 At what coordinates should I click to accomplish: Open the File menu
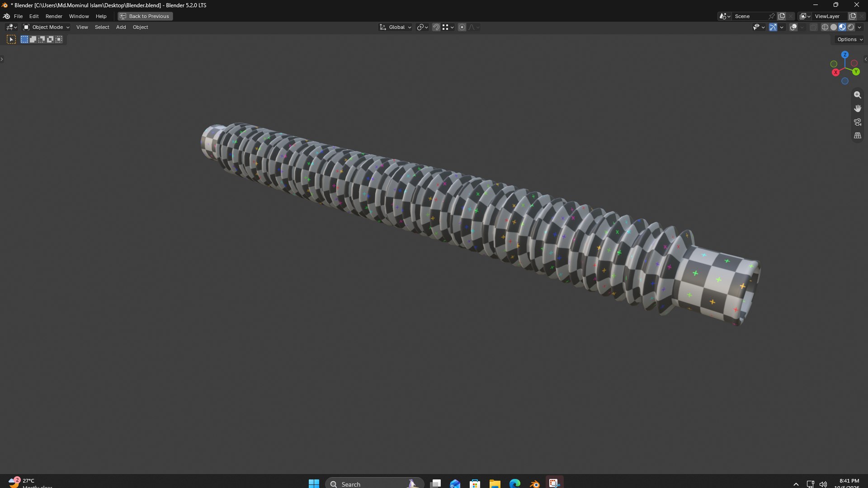18,16
